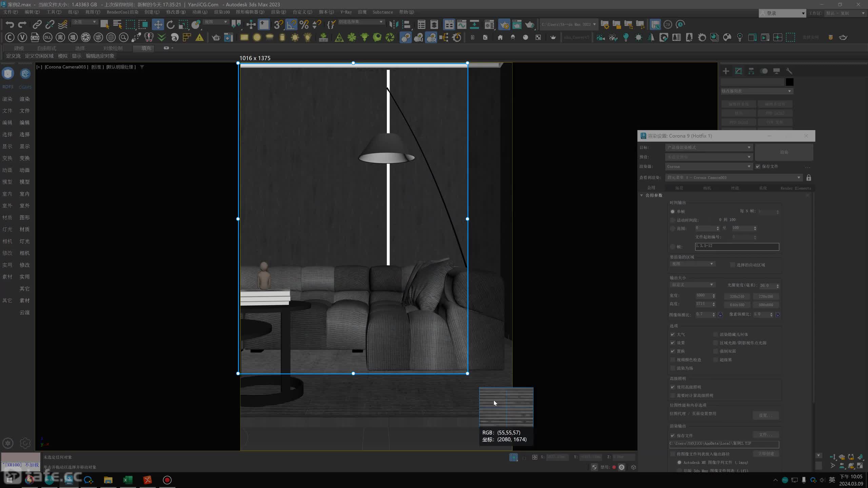Viewport: 868px width, 488px height.
Task: Open the view-to-render Corona Camera003 dropdown
Action: (x=734, y=178)
